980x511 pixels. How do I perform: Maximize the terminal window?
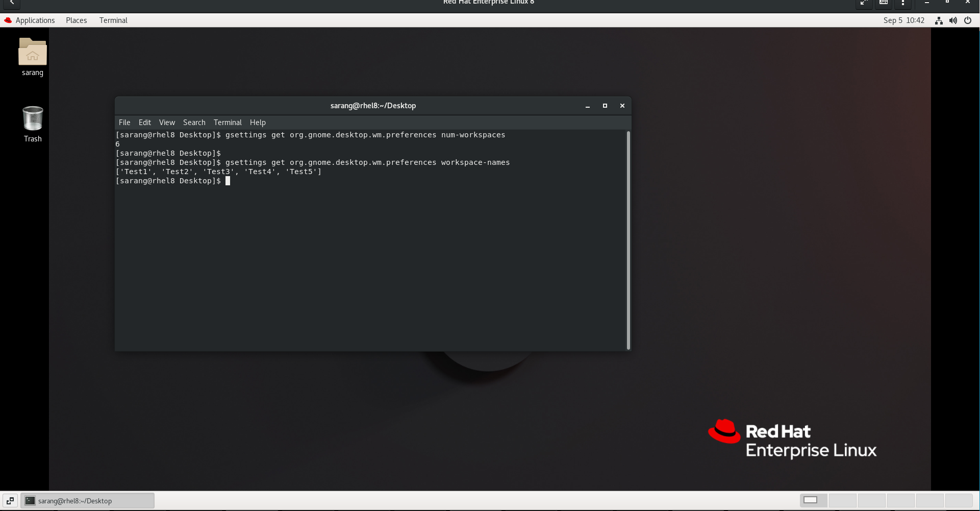tap(605, 106)
